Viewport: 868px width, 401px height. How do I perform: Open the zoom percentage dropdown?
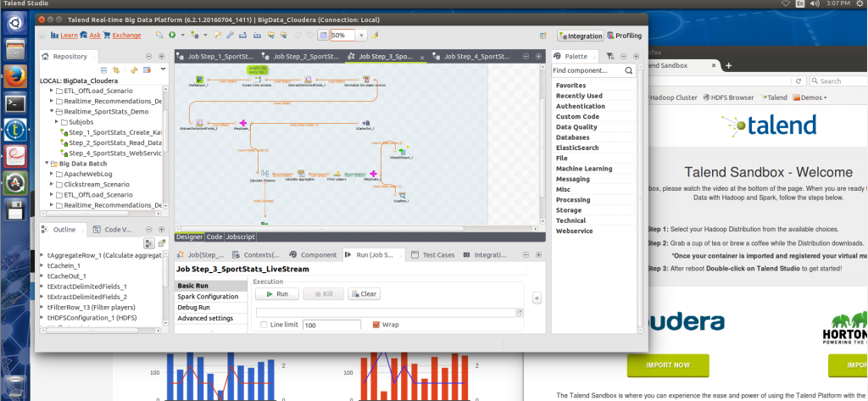coord(361,35)
